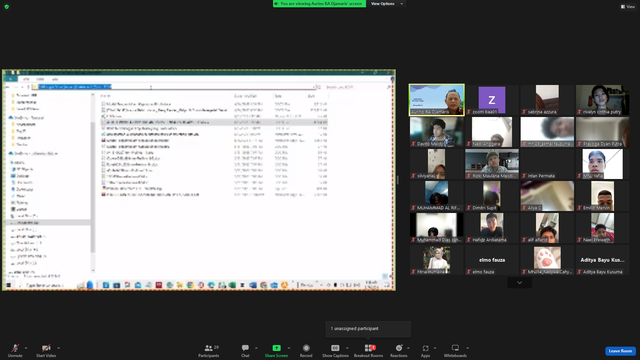This screenshot has width=640, height=360.
Task: Toggle Show Captions
Action: [x=335, y=350]
